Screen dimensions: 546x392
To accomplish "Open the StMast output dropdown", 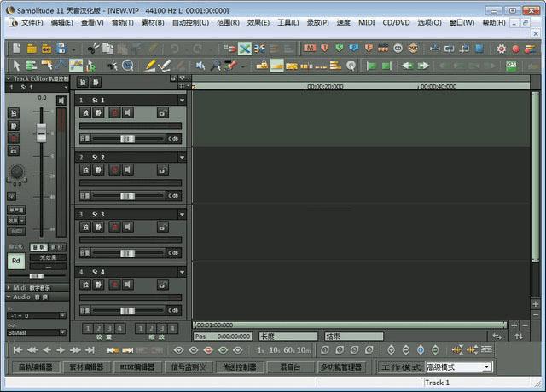I will tap(62, 332).
